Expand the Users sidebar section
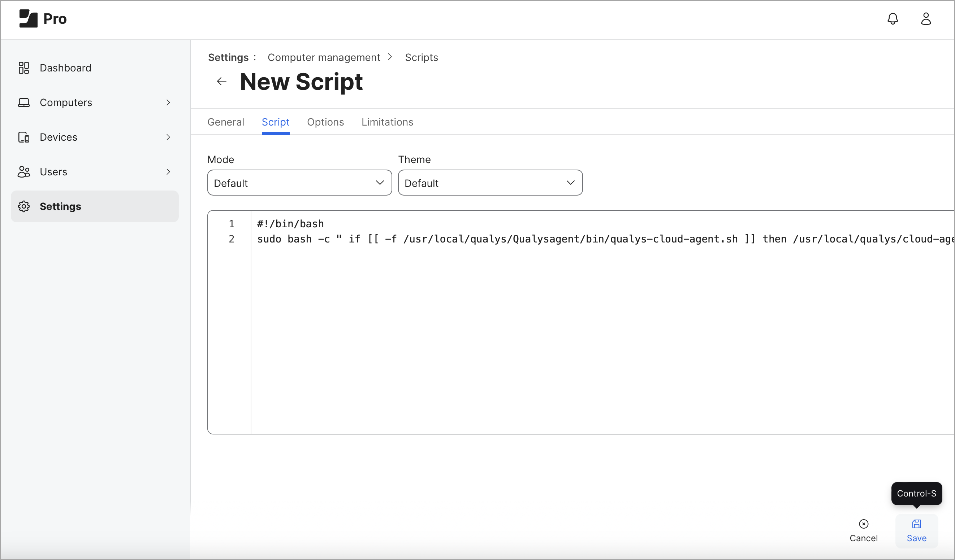 click(x=168, y=171)
